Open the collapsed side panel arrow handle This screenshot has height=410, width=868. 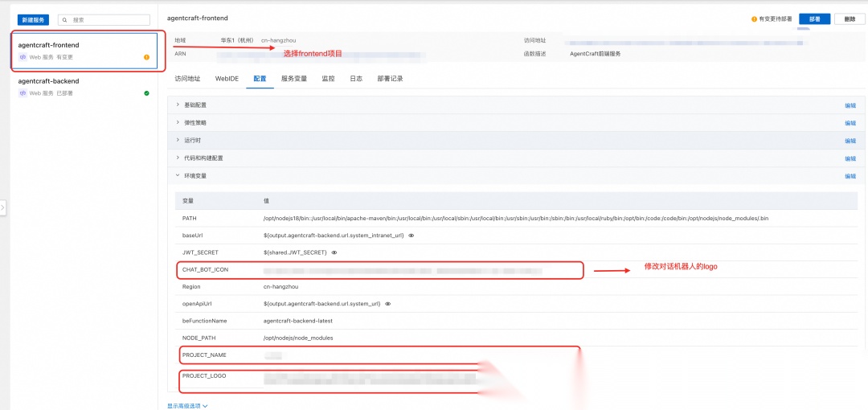point(2,207)
